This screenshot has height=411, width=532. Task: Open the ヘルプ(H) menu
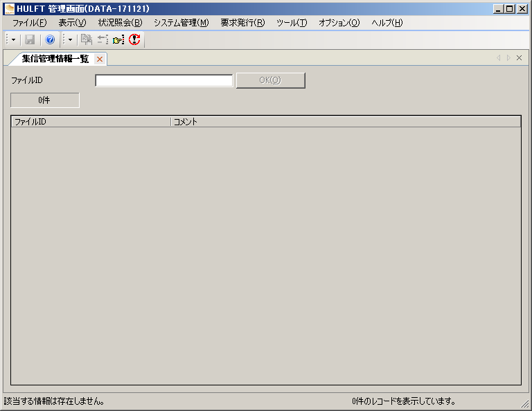[x=387, y=23]
